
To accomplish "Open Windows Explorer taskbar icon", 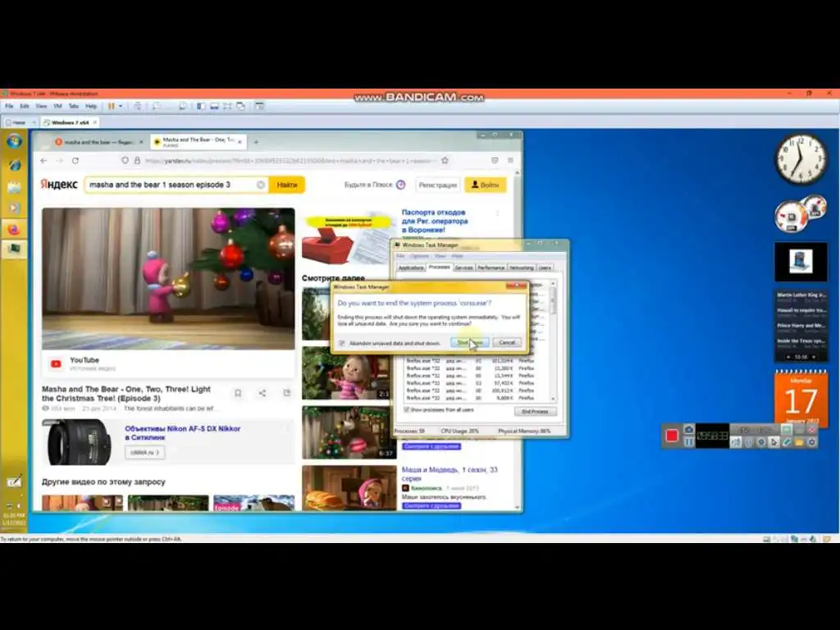I will point(15,187).
